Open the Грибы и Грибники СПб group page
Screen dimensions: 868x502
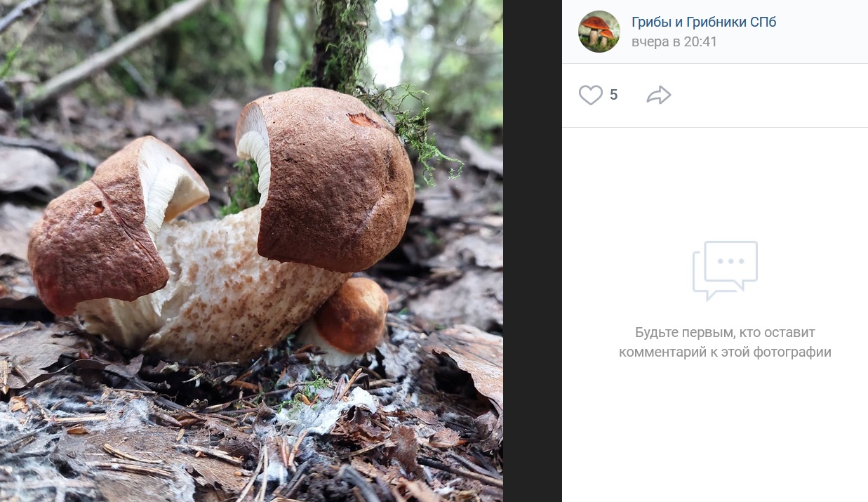[703, 22]
